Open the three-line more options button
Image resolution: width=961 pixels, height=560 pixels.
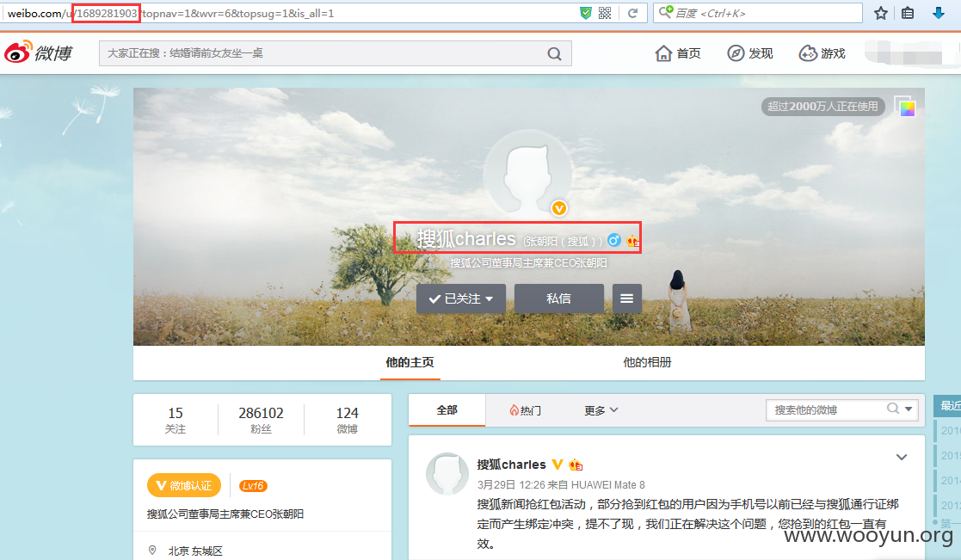627,298
